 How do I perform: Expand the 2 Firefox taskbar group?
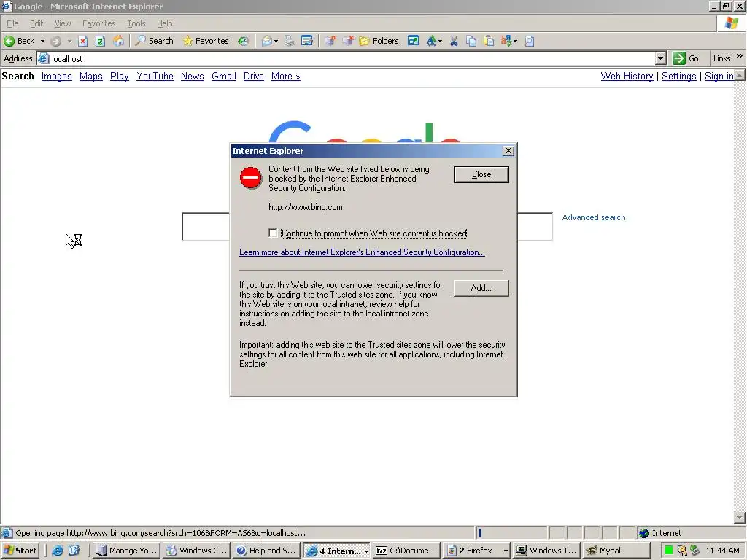pyautogui.click(x=476, y=551)
